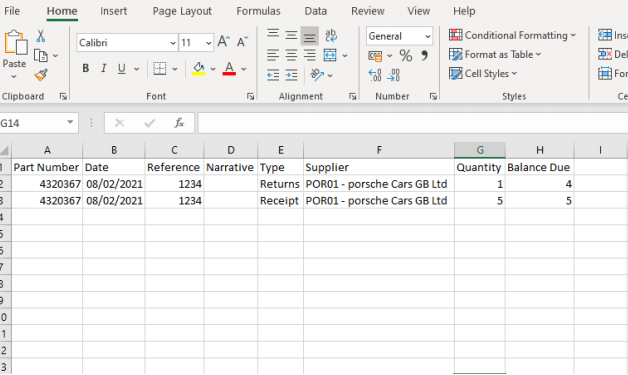
Task: Click the Increase Decimal icon
Action: (375, 75)
